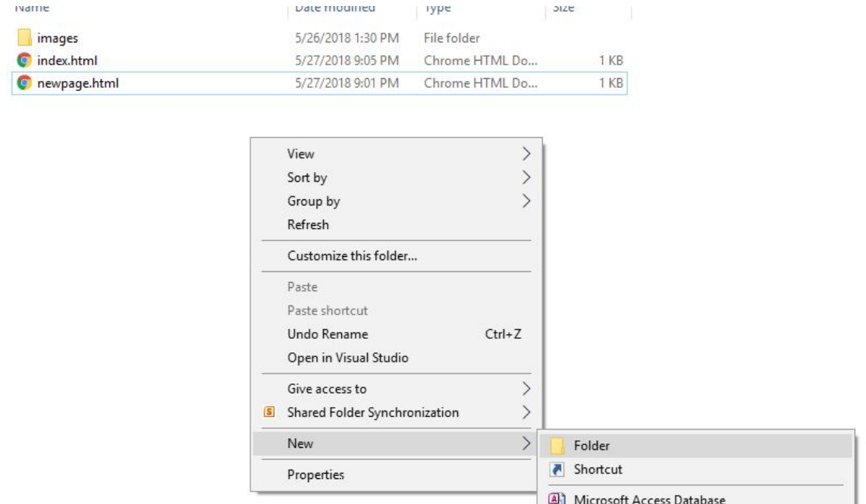
Task: Click the Shortcut arrow icon
Action: coord(558,469)
